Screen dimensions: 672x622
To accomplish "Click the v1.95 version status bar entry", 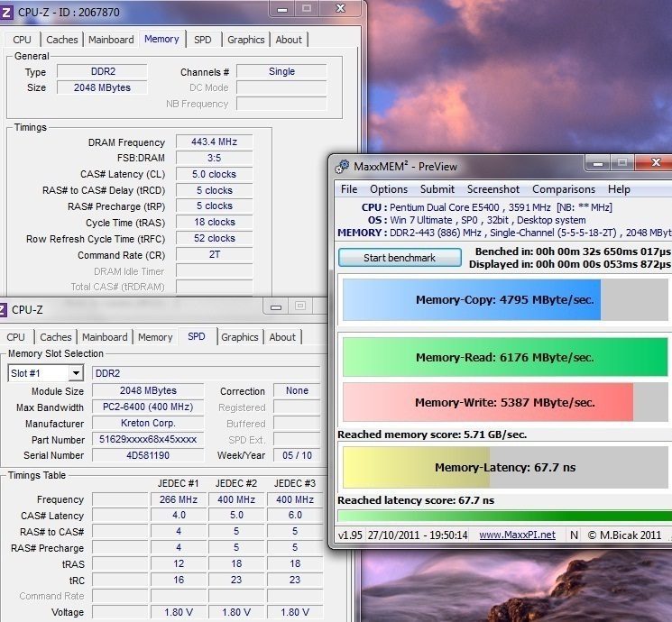I will (350, 535).
